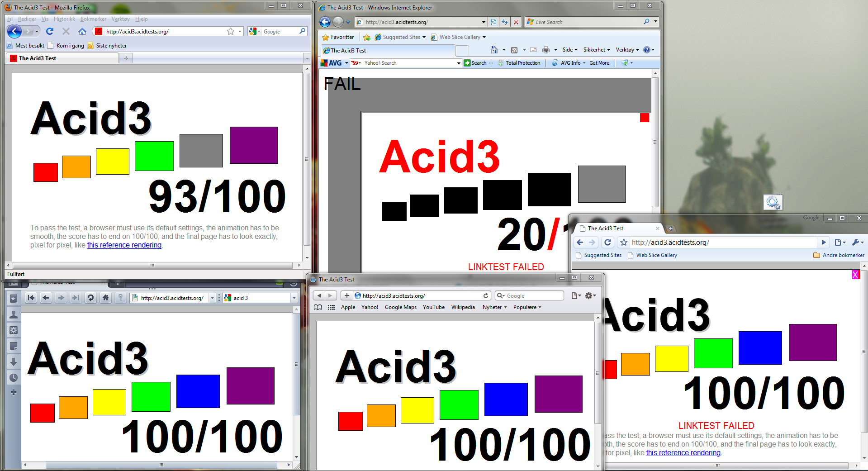The image size is (868, 471).
Task: Open Opera history panel clock icon
Action: click(x=14, y=377)
